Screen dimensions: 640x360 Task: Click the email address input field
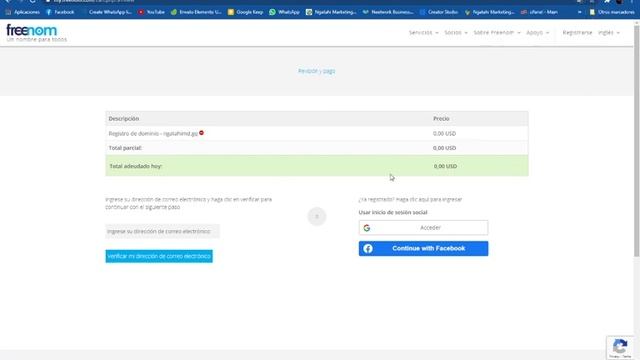pyautogui.click(x=162, y=231)
